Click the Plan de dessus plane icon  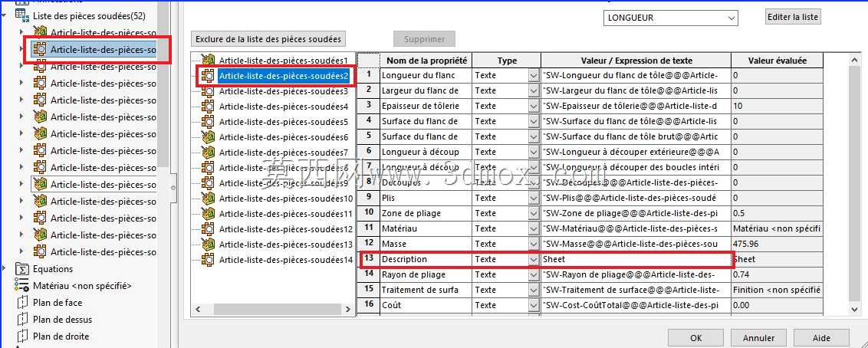coord(22,319)
